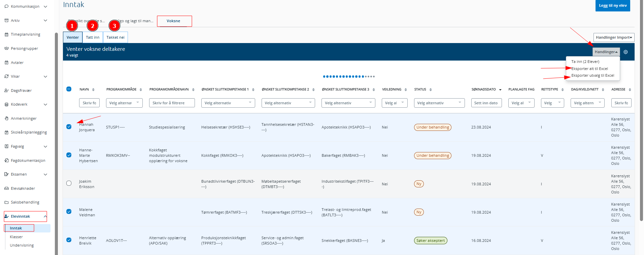Click Timeplanvisning calendar icon

click(6, 34)
